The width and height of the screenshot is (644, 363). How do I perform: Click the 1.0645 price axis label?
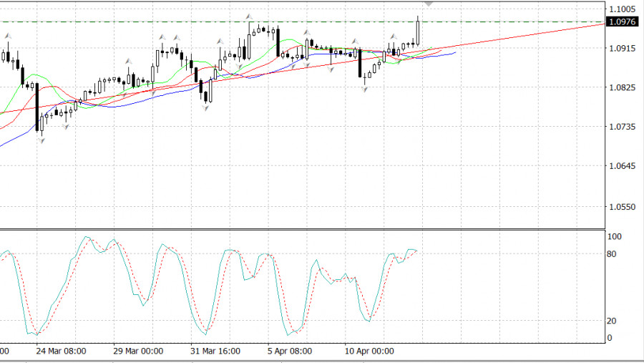pyautogui.click(x=623, y=165)
